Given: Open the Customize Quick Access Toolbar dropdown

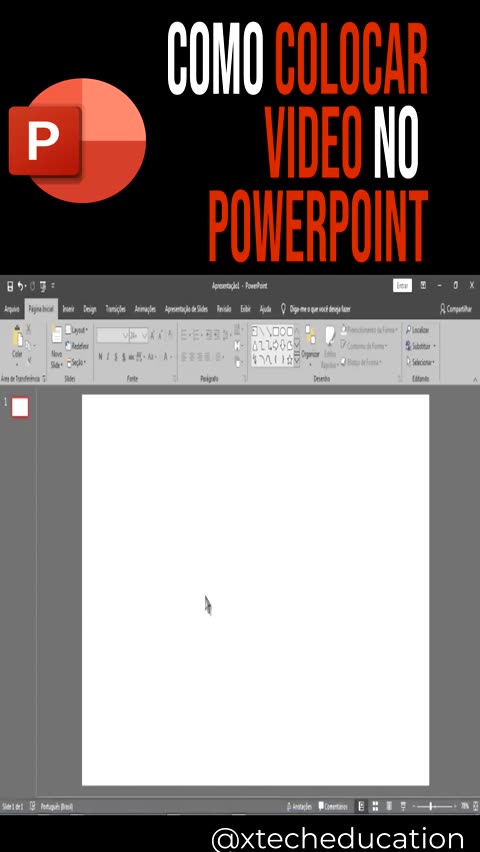Looking at the screenshot, I should coord(53,286).
